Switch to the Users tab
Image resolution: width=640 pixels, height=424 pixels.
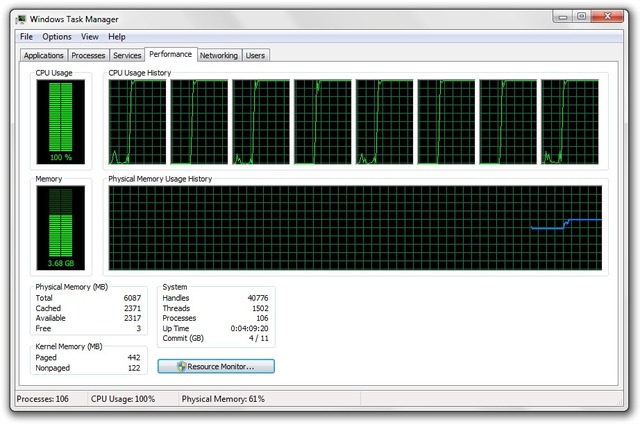pyautogui.click(x=256, y=55)
